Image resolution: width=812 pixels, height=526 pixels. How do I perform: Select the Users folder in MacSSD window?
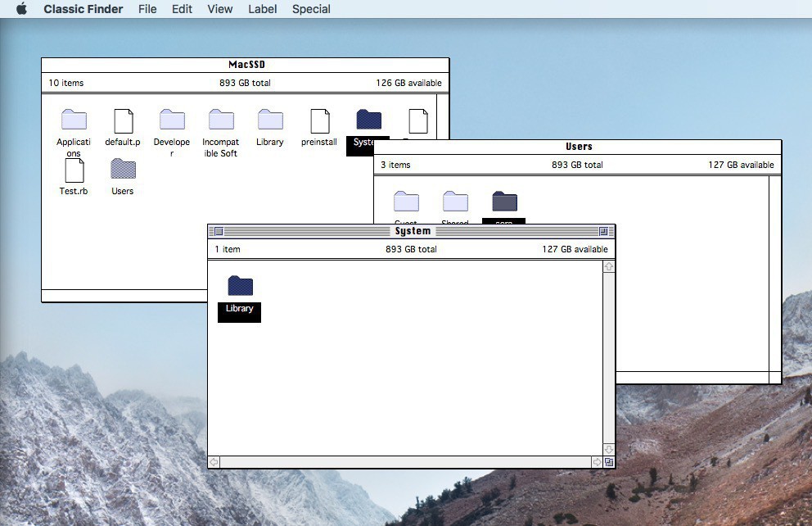click(123, 170)
